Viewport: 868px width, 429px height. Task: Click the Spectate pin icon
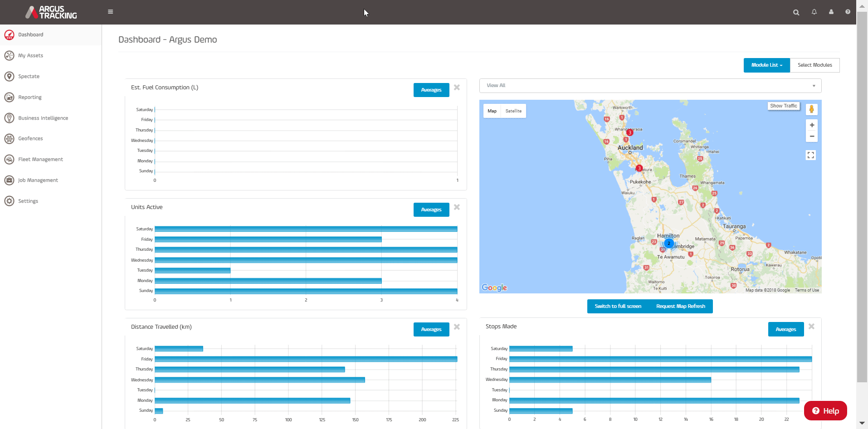coord(9,77)
